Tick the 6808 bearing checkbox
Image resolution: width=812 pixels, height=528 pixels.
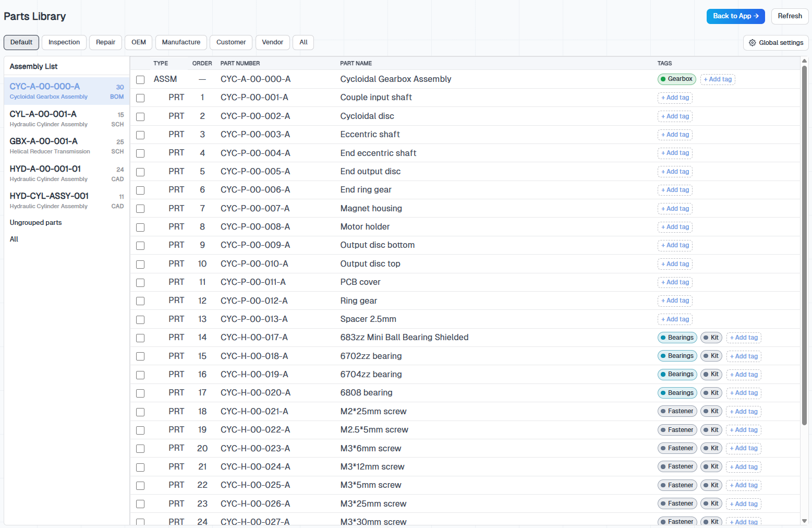[x=140, y=393]
